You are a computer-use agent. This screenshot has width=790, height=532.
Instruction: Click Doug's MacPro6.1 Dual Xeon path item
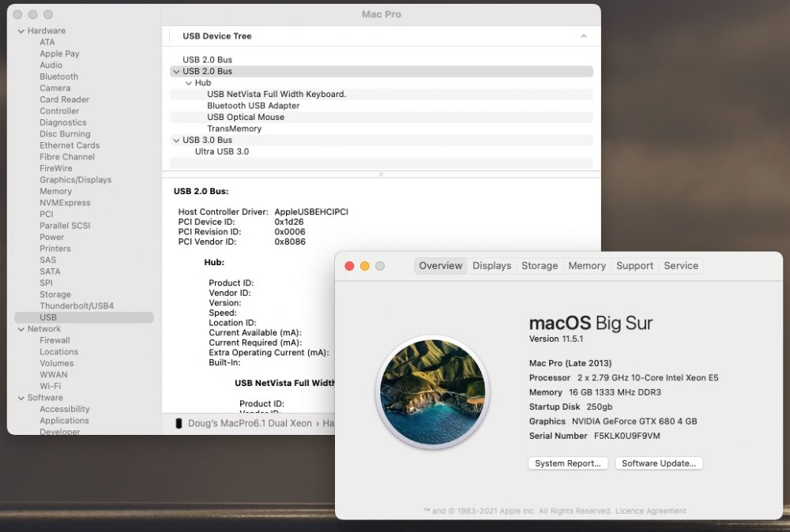pos(250,423)
